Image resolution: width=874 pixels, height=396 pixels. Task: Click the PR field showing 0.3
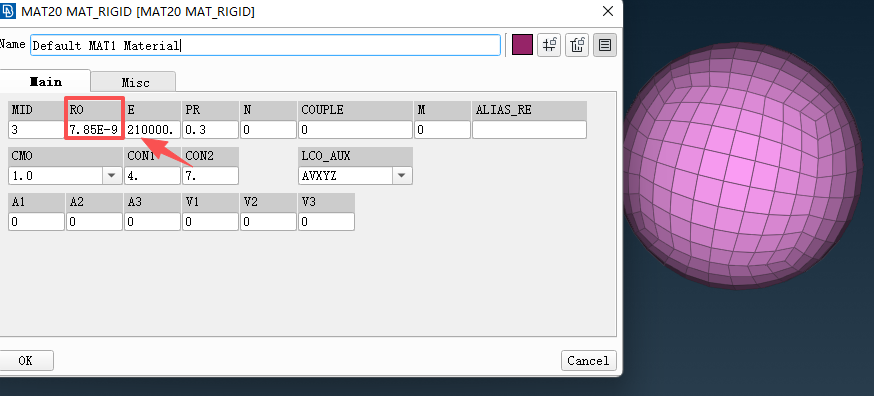[211, 130]
